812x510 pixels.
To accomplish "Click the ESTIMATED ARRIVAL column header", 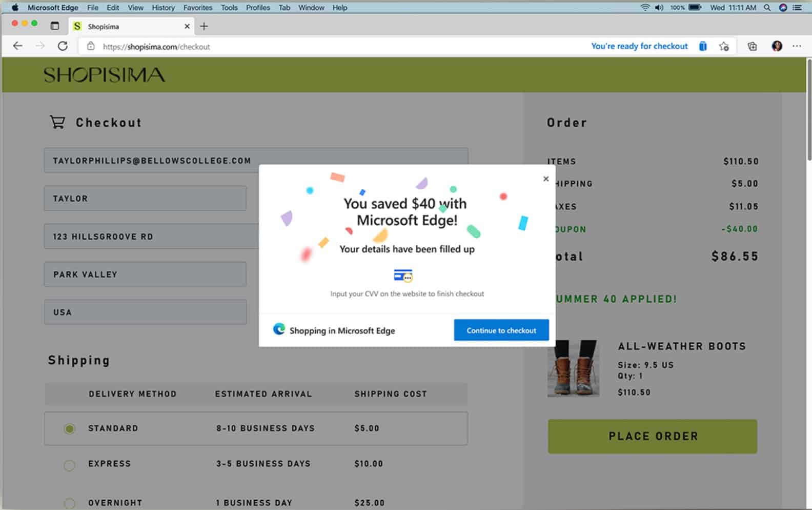I will click(263, 394).
